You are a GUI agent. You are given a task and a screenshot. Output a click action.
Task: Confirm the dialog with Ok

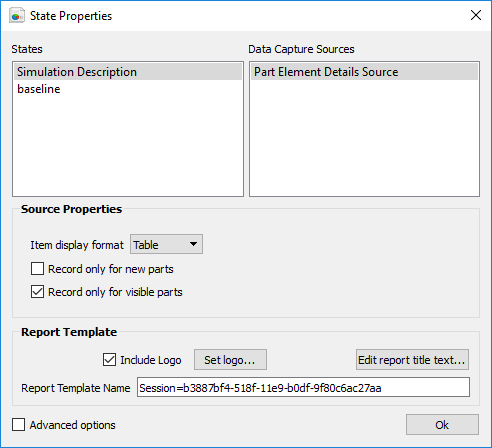click(442, 425)
